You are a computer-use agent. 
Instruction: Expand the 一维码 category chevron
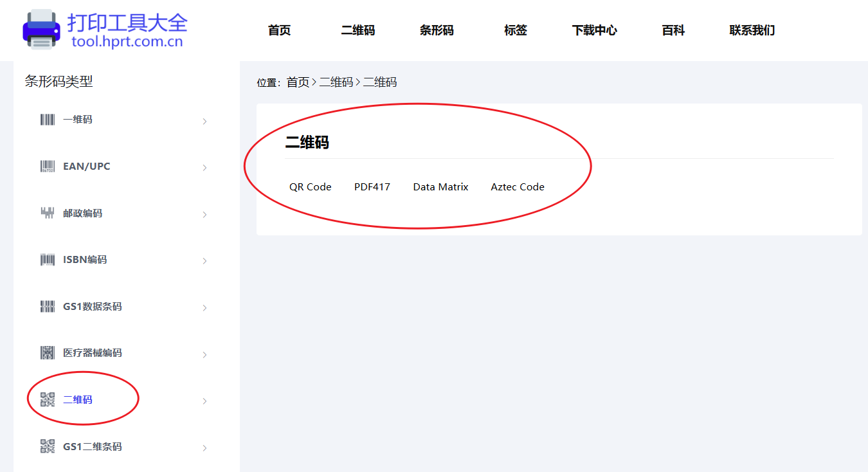click(x=205, y=121)
